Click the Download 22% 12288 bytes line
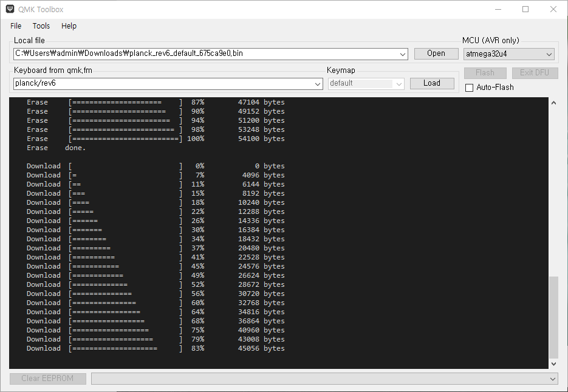This screenshot has height=392, width=568. click(x=156, y=211)
